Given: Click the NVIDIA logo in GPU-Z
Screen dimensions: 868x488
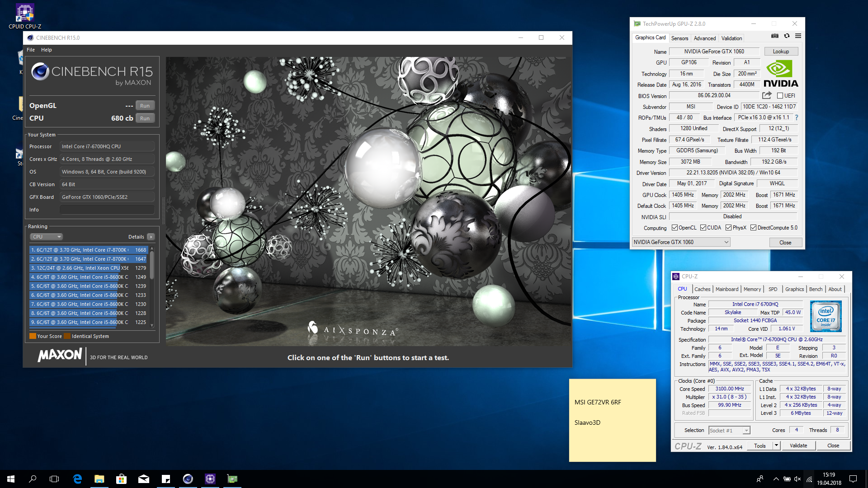Looking at the screenshot, I should pyautogui.click(x=781, y=73).
